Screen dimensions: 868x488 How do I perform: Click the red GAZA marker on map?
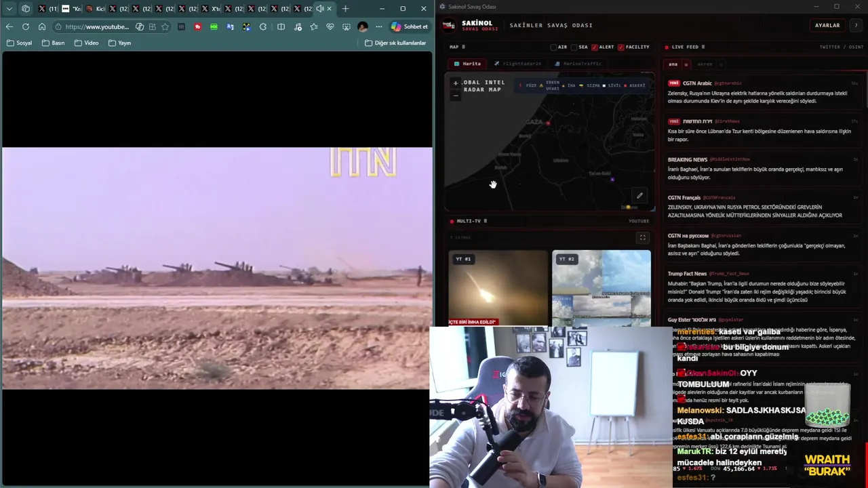tap(548, 123)
